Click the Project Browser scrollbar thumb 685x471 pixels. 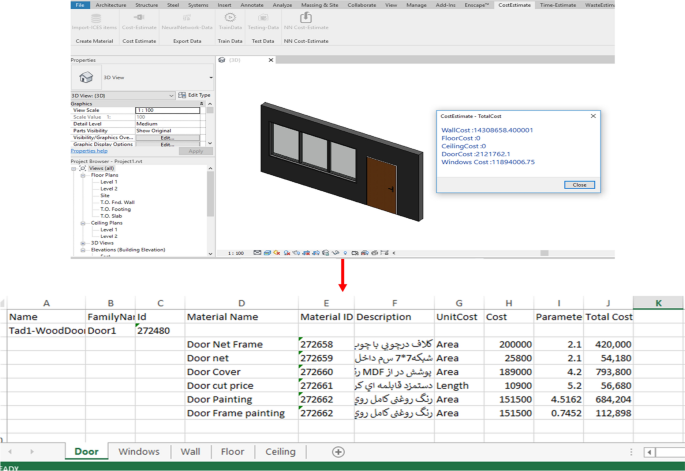pos(210,193)
